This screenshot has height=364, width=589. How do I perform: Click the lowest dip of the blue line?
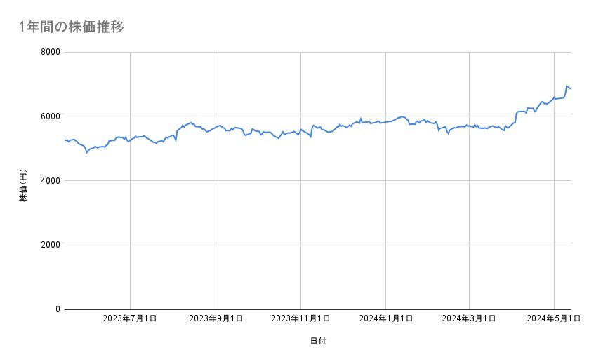(x=86, y=152)
